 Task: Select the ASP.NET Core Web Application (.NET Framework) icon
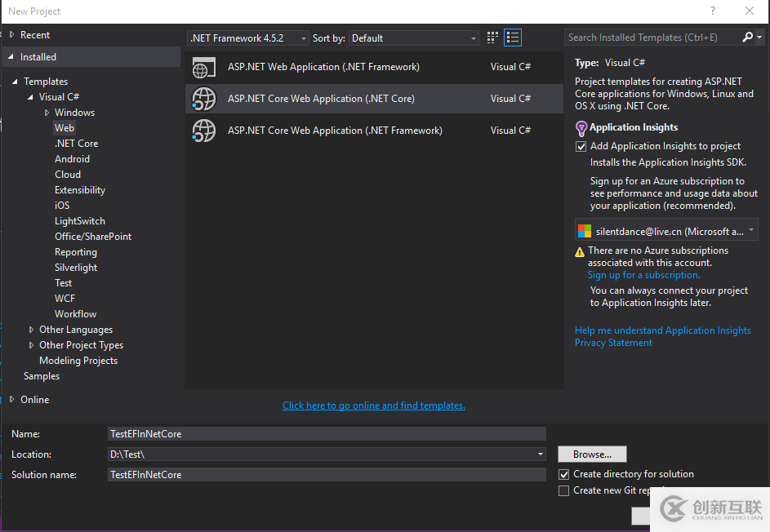[x=203, y=130]
